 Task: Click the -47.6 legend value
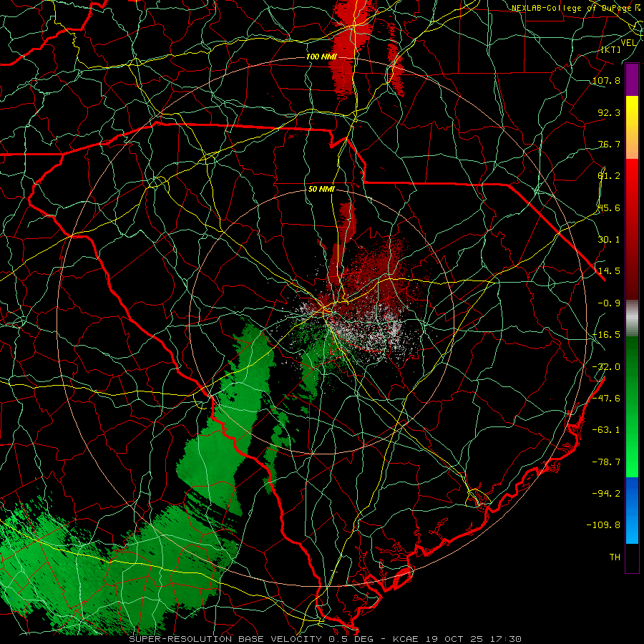coord(607,399)
